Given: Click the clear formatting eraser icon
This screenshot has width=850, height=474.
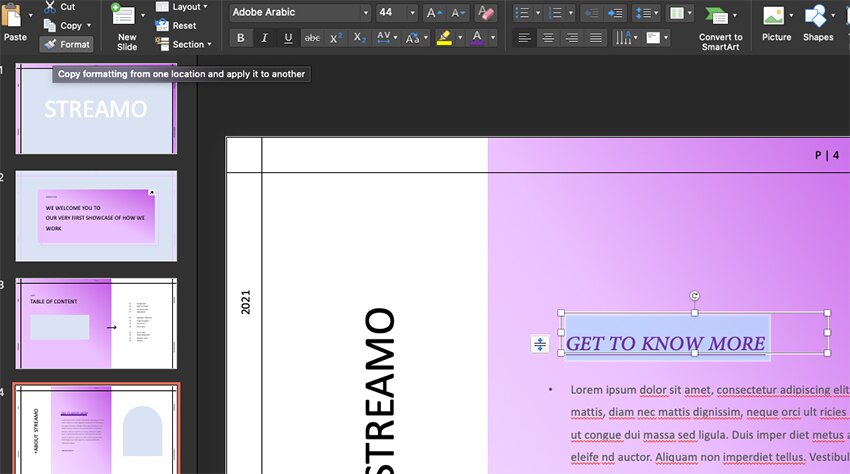Looking at the screenshot, I should pyautogui.click(x=486, y=13).
